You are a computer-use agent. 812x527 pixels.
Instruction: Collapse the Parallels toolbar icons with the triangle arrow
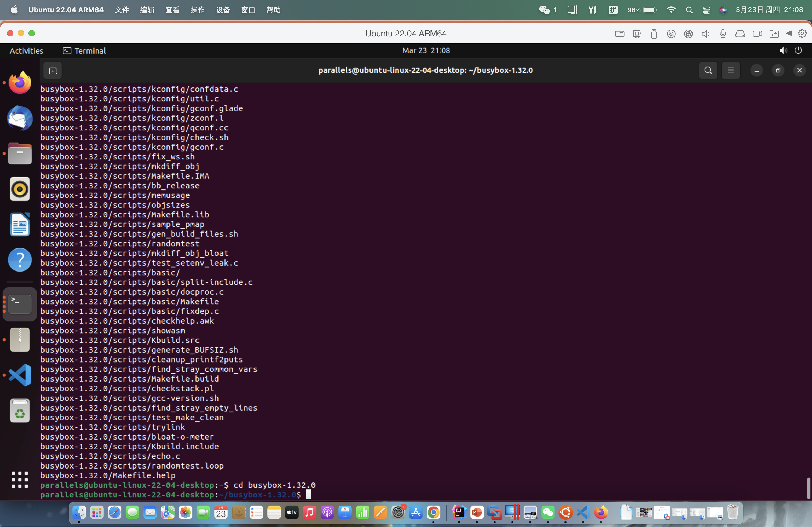click(789, 33)
